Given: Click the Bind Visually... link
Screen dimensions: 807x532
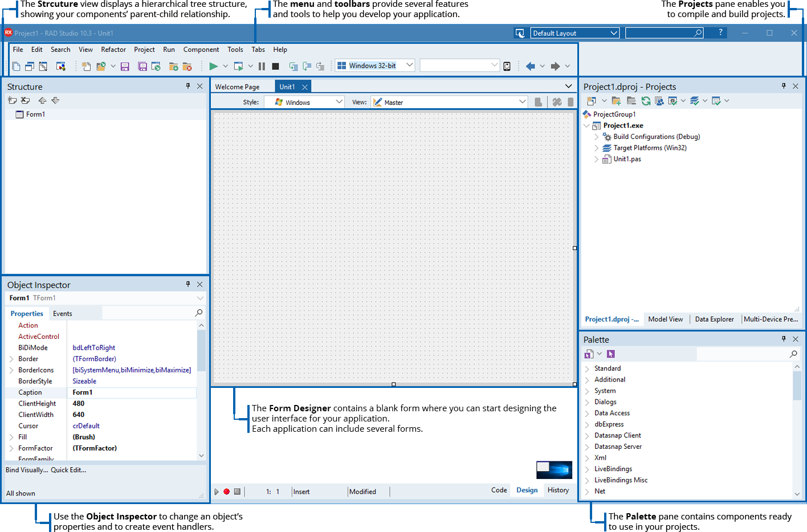Looking at the screenshot, I should 27,470.
